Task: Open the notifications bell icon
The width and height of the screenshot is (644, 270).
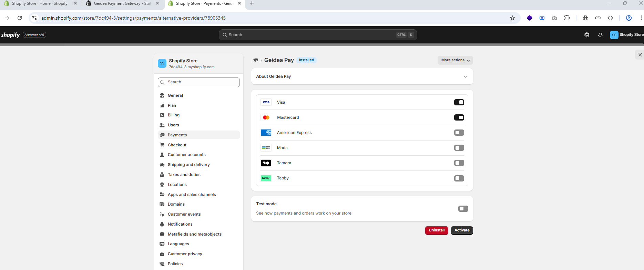Action: [x=600, y=35]
